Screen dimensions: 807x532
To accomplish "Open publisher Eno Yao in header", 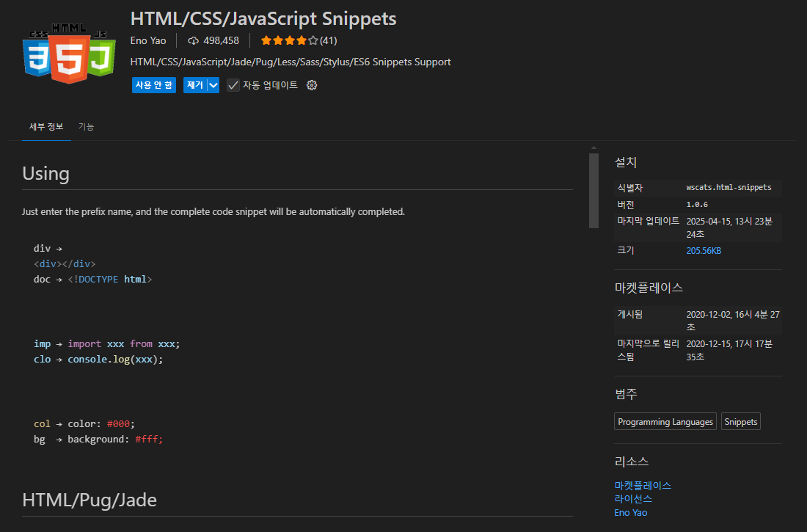I will 148,40.
